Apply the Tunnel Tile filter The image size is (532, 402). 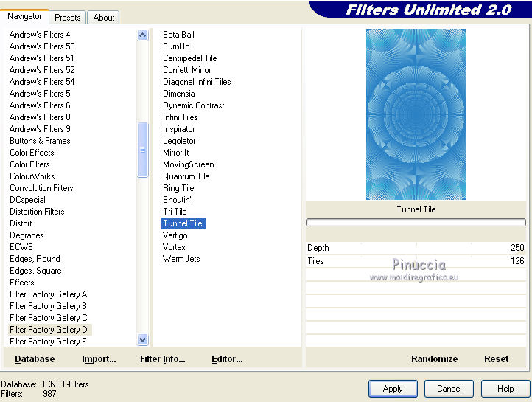point(393,389)
